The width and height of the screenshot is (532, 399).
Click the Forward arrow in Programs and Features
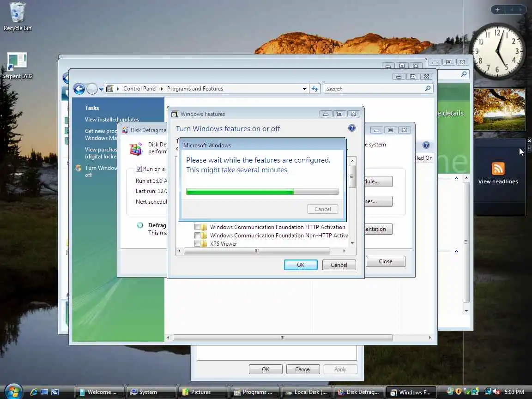pyautogui.click(x=92, y=89)
